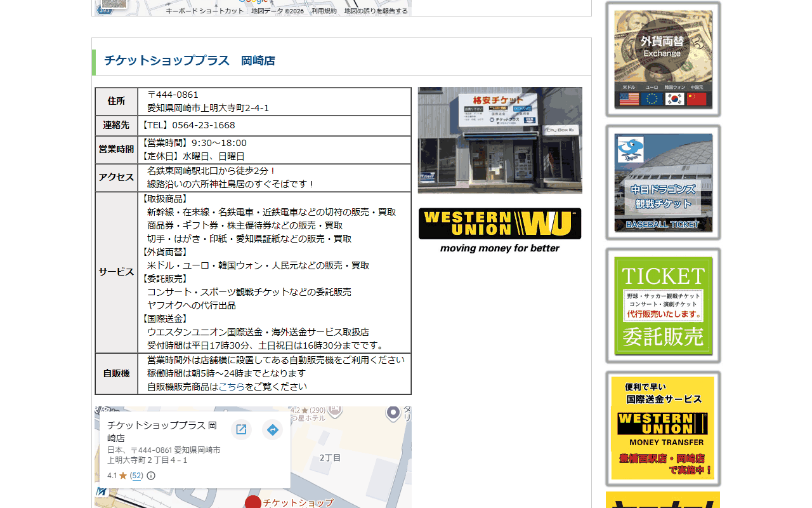The width and height of the screenshot is (812, 508).
Task: Click the 自販機 table header cell
Action: pyautogui.click(x=116, y=374)
